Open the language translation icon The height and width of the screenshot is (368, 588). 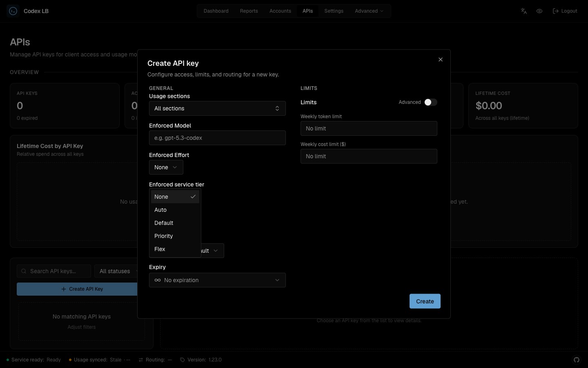524,11
